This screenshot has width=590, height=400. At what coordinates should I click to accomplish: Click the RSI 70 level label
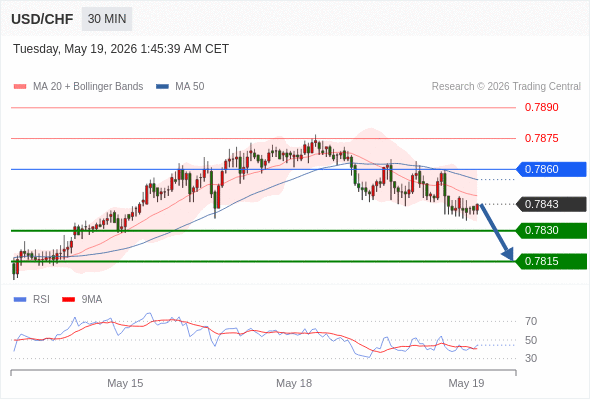tap(531, 321)
